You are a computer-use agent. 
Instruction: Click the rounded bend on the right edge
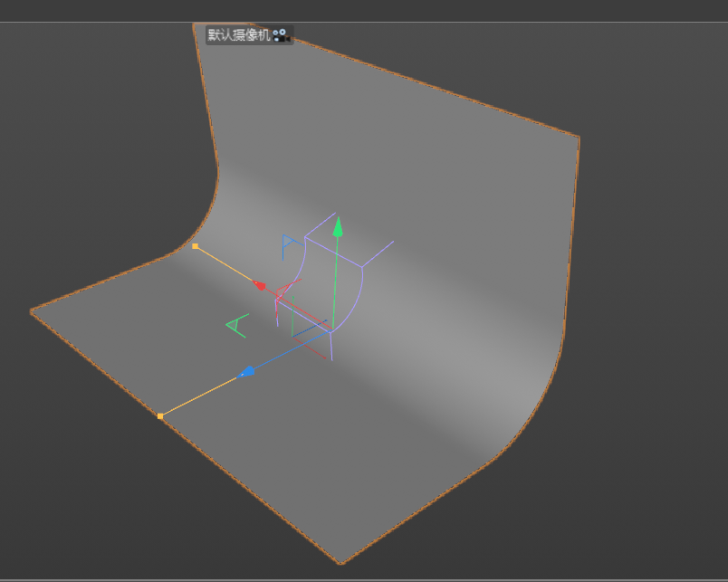coord(539,407)
